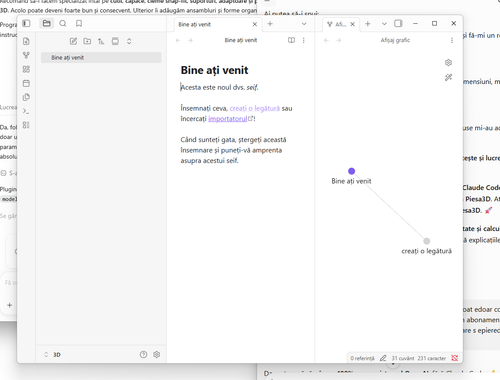Screen dimensions: 500x380
Task: Click 'Bine ați venit' note title header
Action: click(x=241, y=40)
